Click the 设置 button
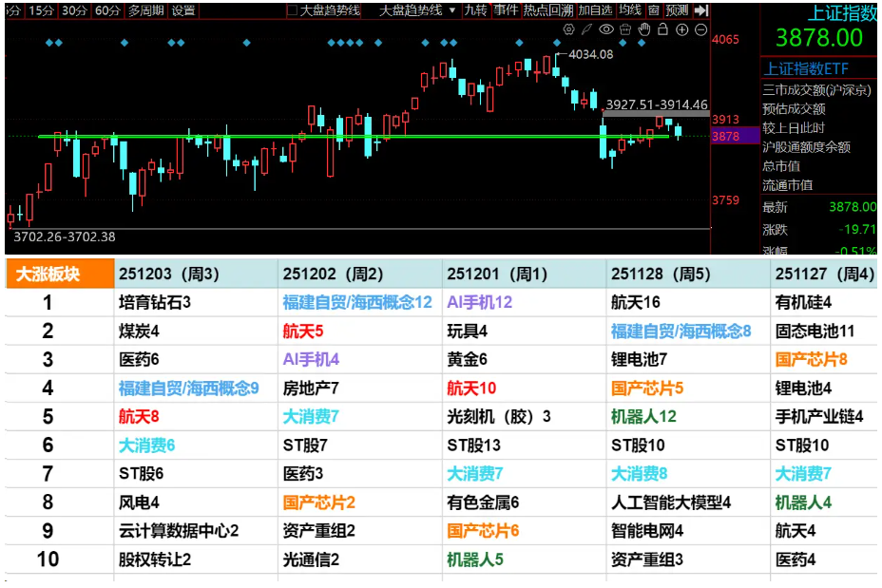882x588 pixels. pyautogui.click(x=183, y=10)
